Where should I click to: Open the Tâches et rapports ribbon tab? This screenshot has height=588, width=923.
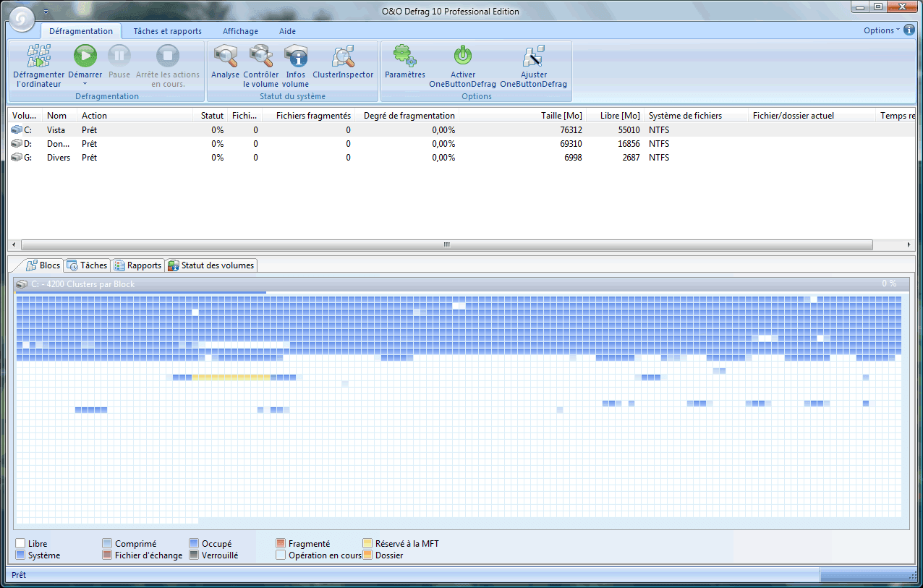click(x=168, y=31)
